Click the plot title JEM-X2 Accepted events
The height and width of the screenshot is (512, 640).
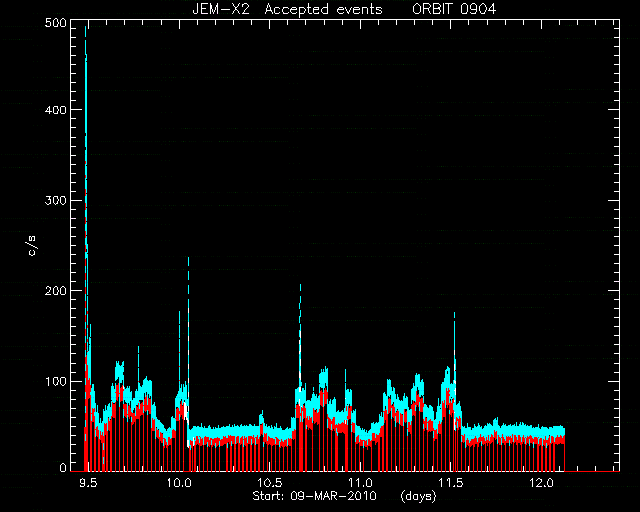287,9
